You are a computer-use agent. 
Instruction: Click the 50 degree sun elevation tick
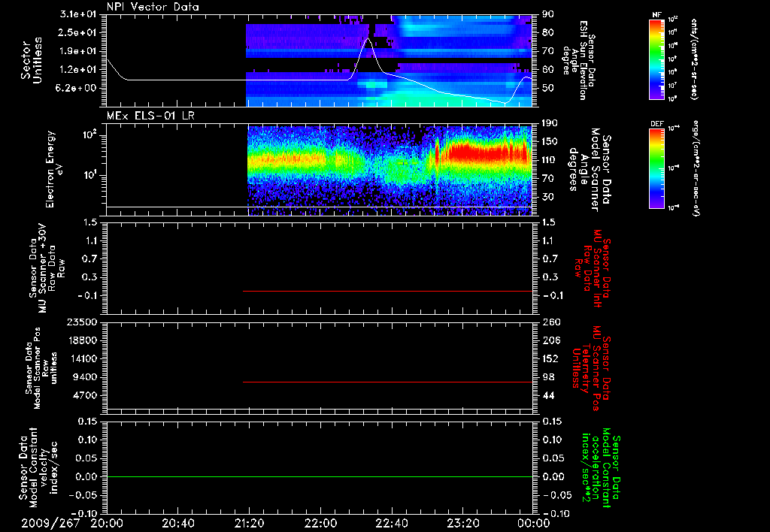(547, 89)
